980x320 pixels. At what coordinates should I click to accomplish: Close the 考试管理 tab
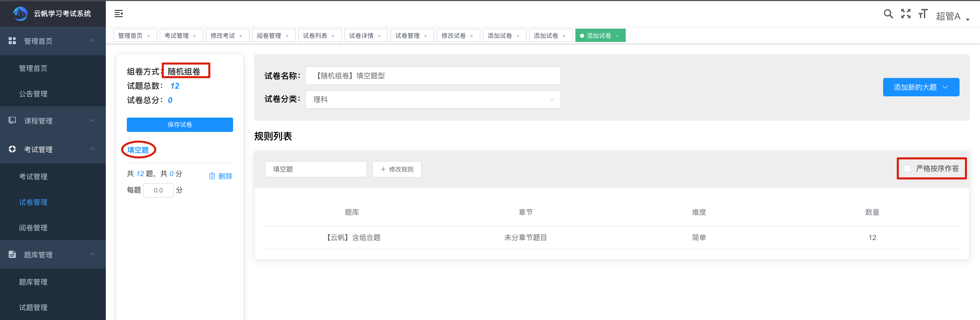(x=195, y=36)
